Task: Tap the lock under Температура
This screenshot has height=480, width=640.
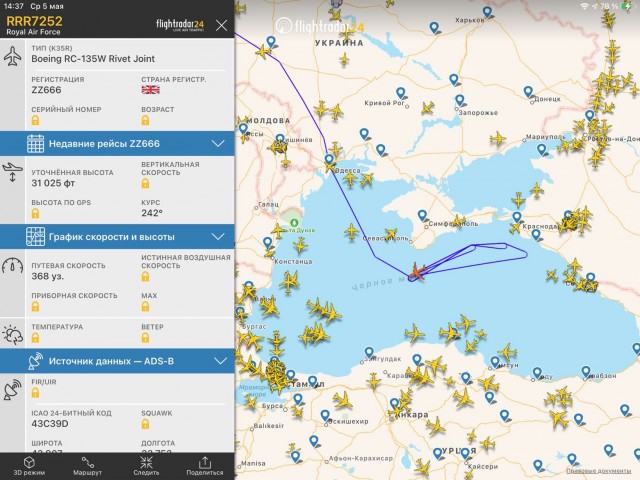Action: (x=36, y=338)
